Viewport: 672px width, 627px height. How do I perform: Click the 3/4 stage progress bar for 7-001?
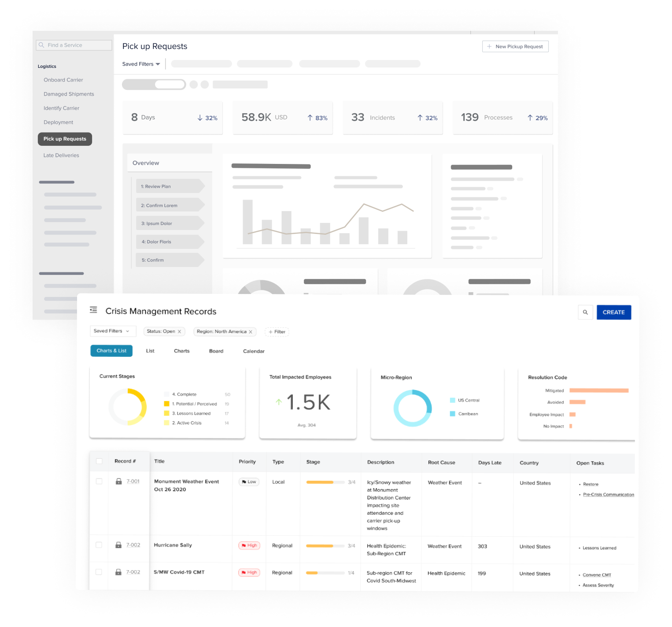pyautogui.click(x=325, y=482)
